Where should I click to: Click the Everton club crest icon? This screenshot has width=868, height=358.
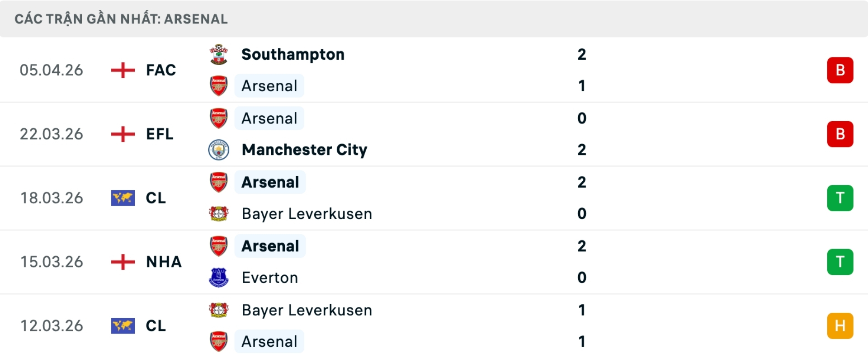point(219,278)
